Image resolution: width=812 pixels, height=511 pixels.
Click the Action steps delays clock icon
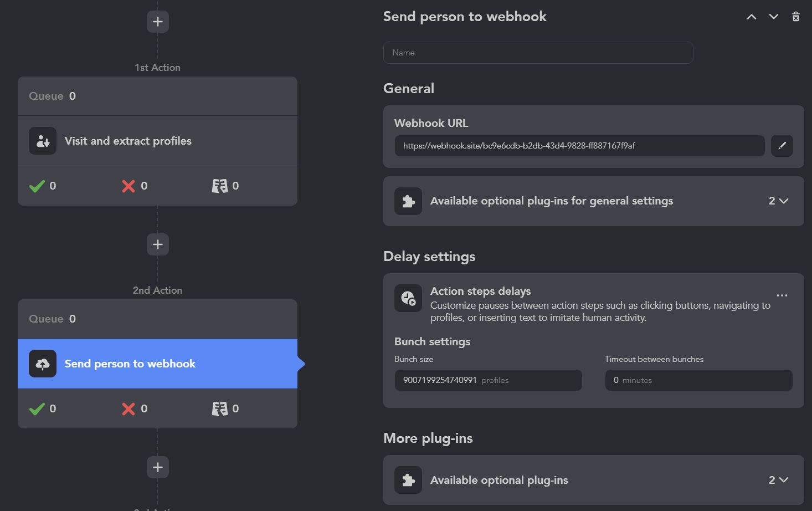point(408,298)
